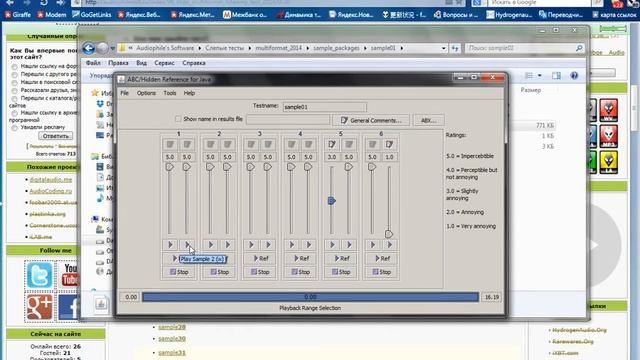The height and width of the screenshot is (360, 640).
Task: Expand the Explorer address bar dropdown arrow
Action: pos(444,48)
